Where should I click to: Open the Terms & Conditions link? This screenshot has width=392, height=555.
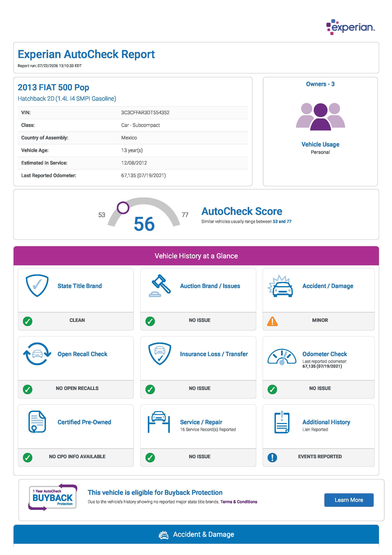click(239, 501)
